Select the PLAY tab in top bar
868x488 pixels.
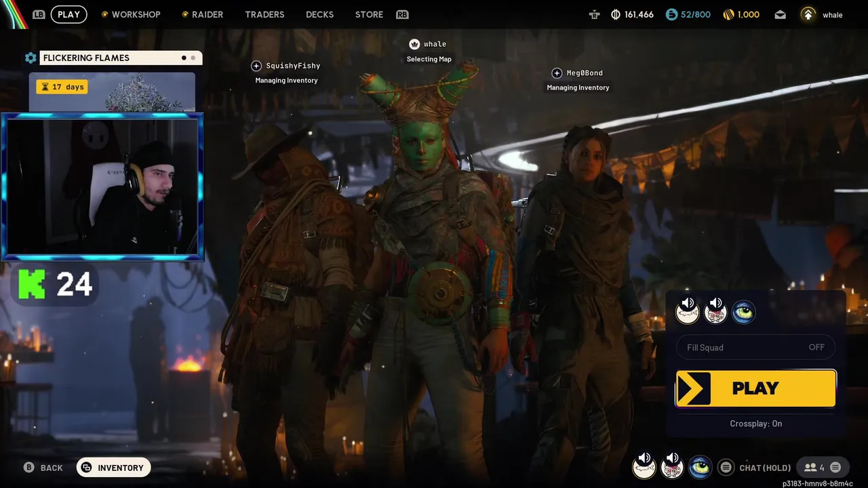click(x=68, y=14)
